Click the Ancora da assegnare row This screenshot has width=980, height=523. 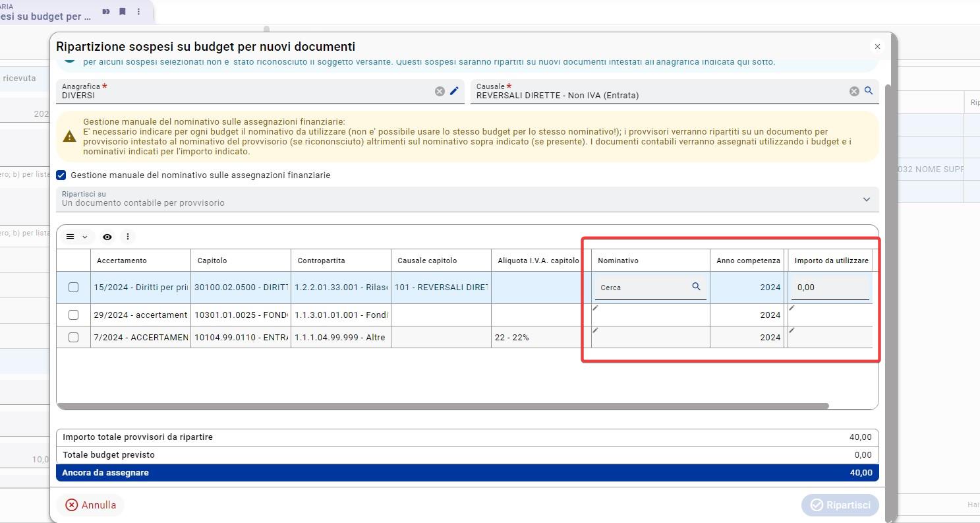(x=467, y=473)
